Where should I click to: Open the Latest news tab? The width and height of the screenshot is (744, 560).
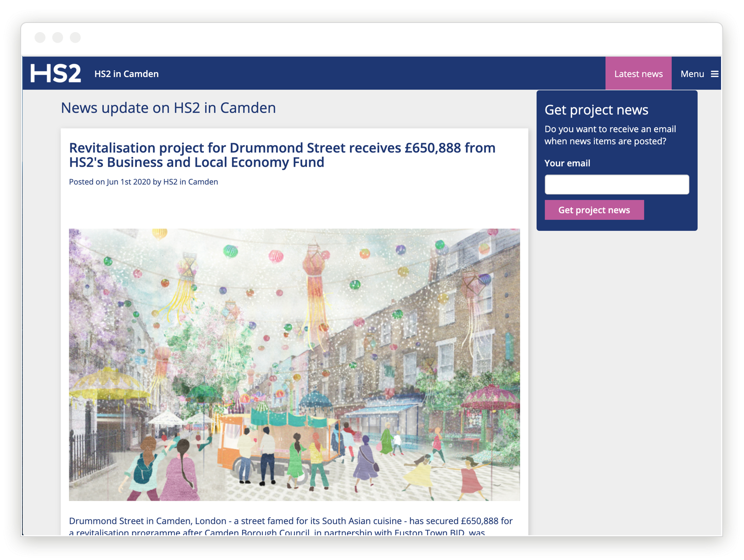click(638, 73)
